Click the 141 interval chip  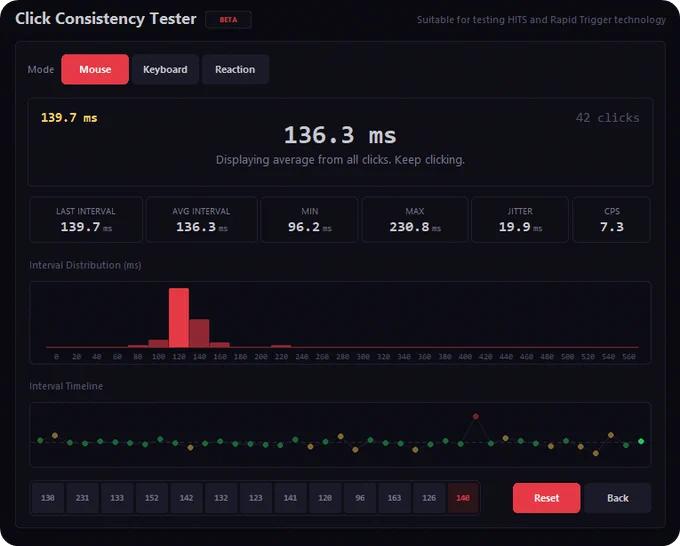291,498
